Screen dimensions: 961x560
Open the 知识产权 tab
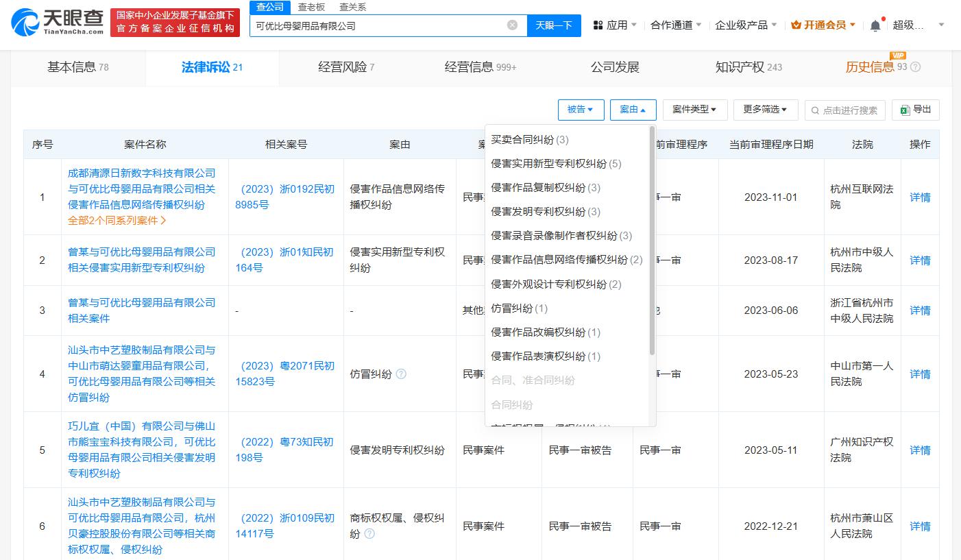tap(749, 67)
